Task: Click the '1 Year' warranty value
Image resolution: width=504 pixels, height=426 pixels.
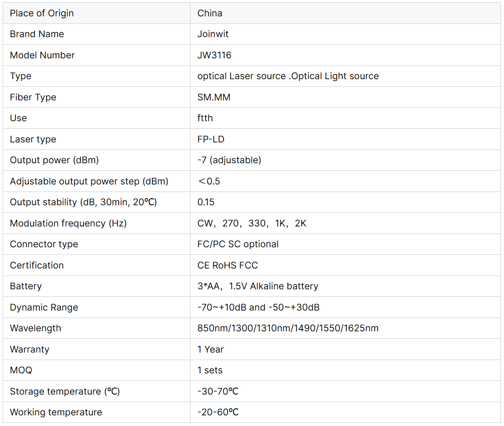Action: pyautogui.click(x=210, y=349)
